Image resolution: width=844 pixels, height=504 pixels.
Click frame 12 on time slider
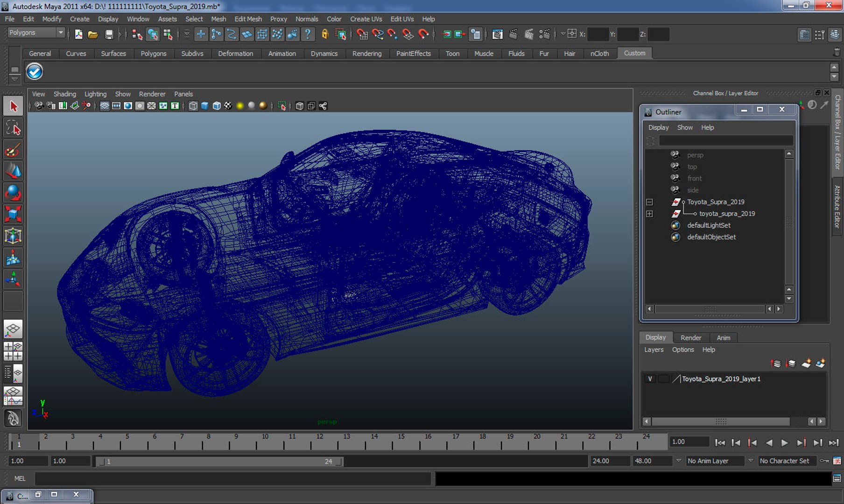(x=320, y=441)
